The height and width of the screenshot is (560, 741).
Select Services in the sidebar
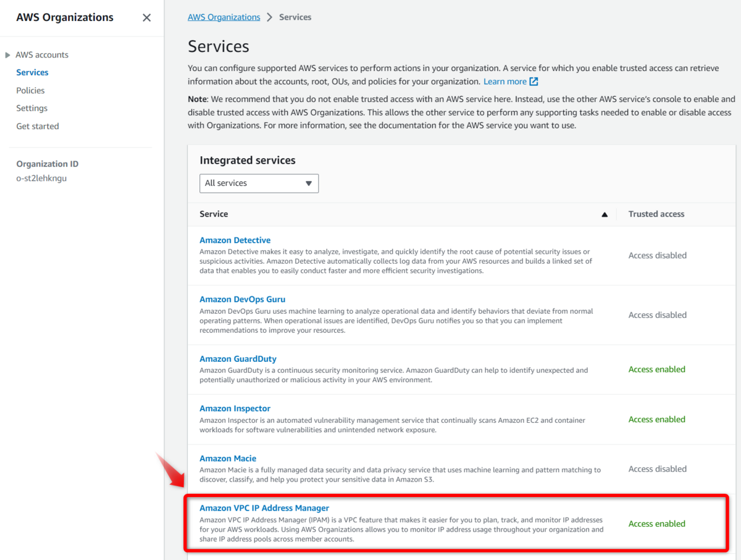32,72
